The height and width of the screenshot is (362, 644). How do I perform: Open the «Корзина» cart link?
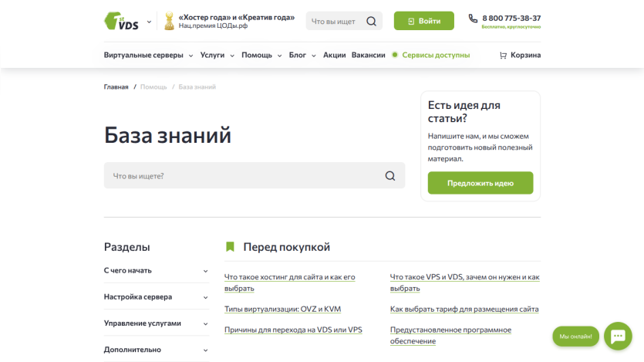tap(525, 55)
